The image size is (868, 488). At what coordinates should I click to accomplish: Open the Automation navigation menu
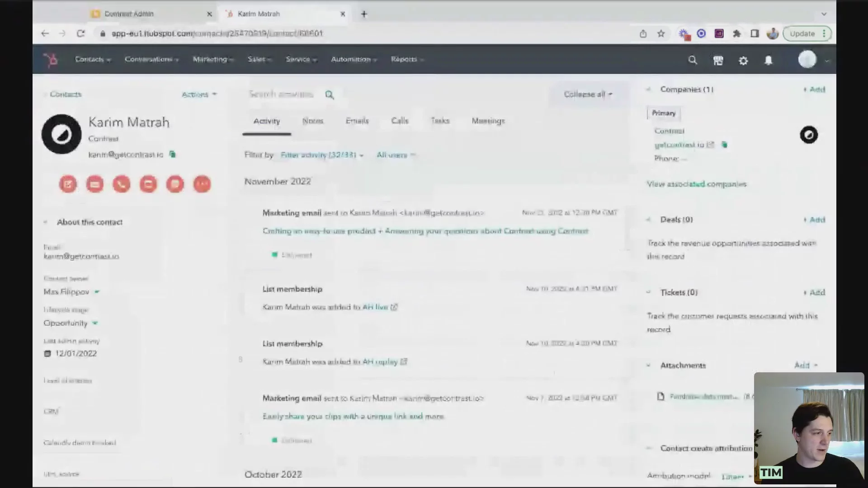click(354, 59)
